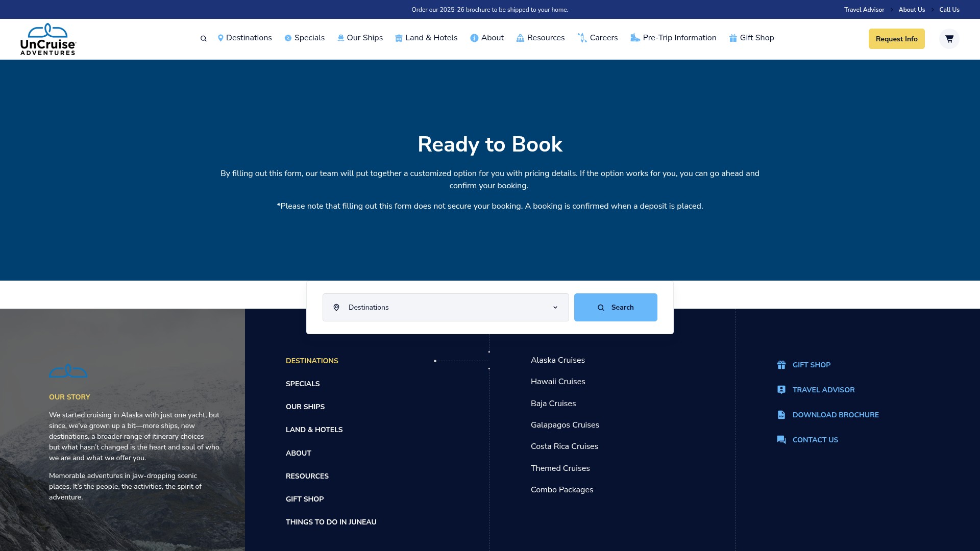Open the Hawaii Cruises link
Screen dimensions: 980x551
click(558, 382)
